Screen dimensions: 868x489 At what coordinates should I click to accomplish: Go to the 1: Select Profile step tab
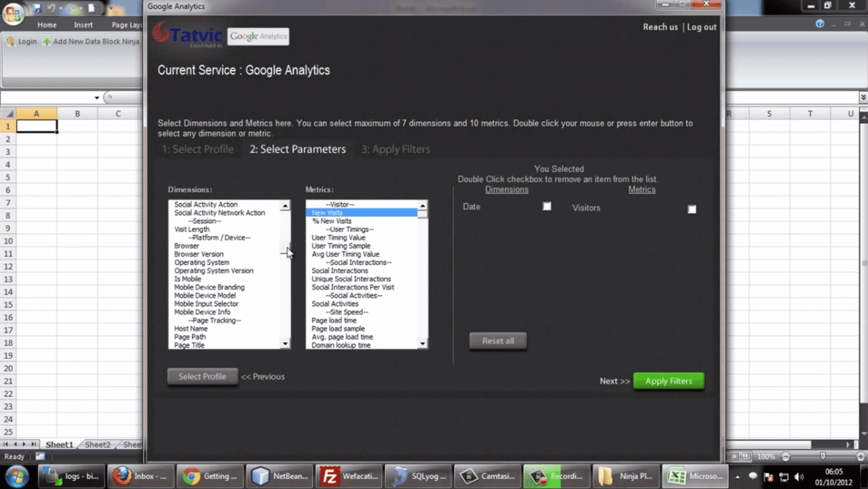point(198,149)
